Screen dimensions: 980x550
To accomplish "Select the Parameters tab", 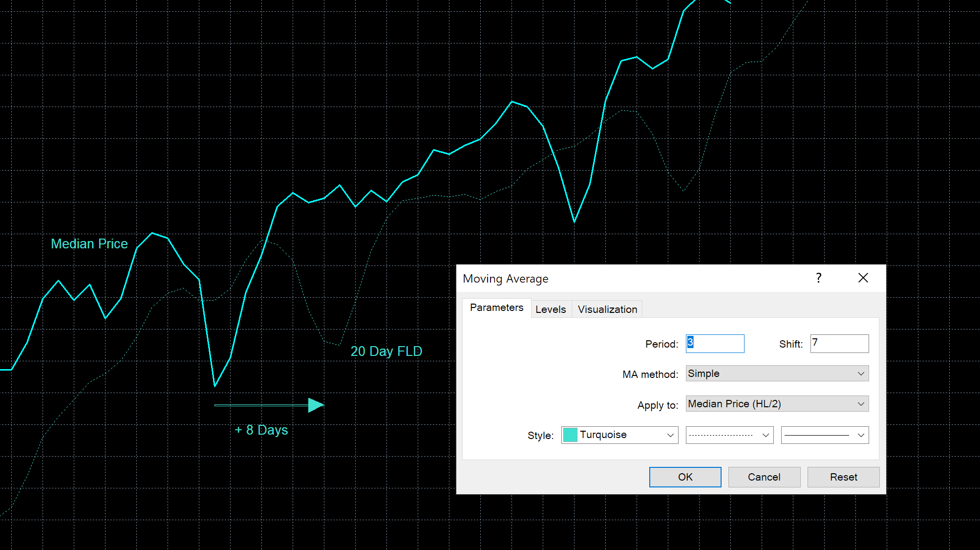I will tap(496, 308).
